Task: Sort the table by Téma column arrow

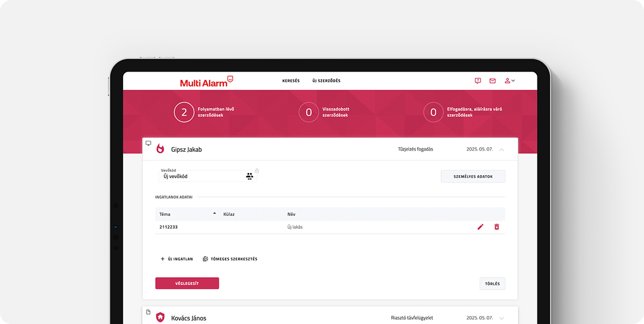Action: [215, 214]
